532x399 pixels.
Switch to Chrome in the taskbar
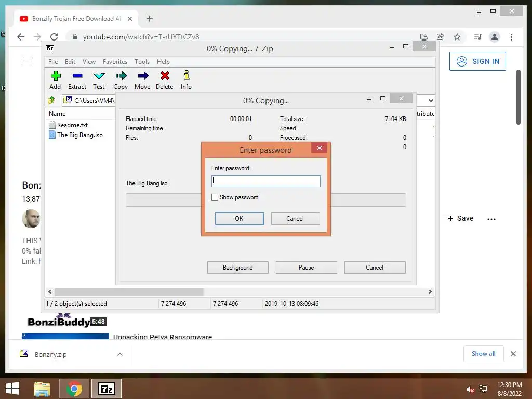pyautogui.click(x=74, y=389)
